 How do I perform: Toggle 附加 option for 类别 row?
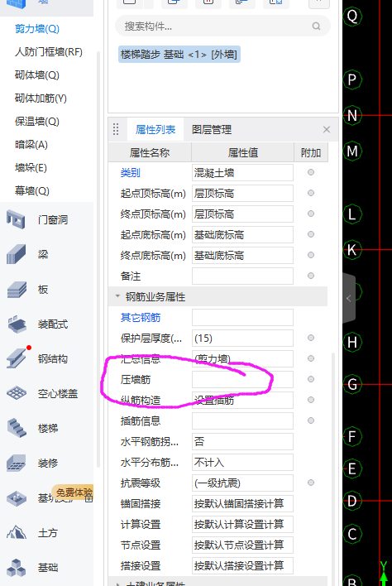coord(311,172)
